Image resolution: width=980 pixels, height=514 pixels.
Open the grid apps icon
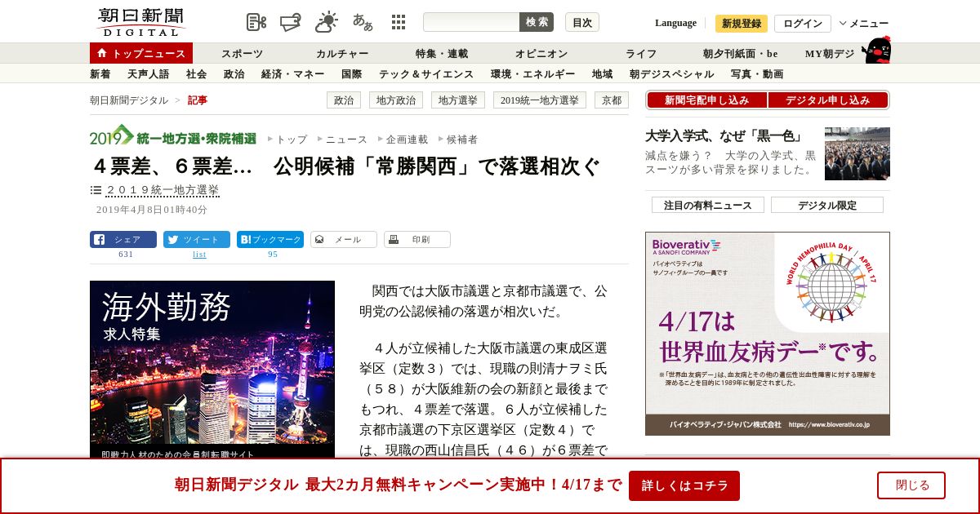tap(399, 22)
